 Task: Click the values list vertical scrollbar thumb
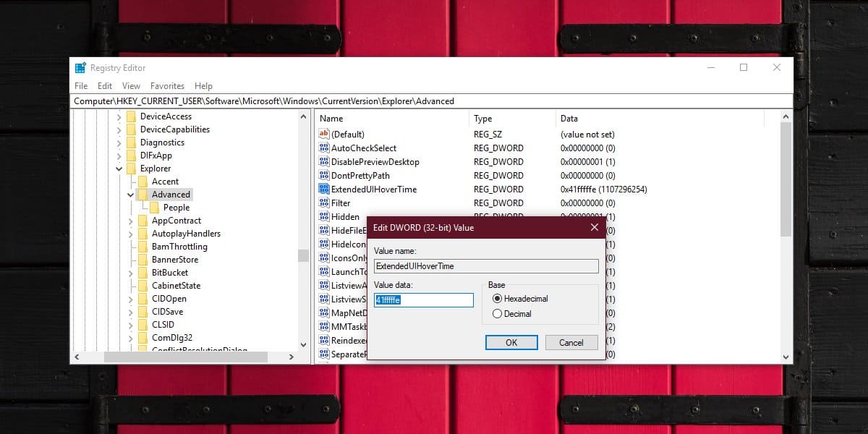(x=786, y=179)
